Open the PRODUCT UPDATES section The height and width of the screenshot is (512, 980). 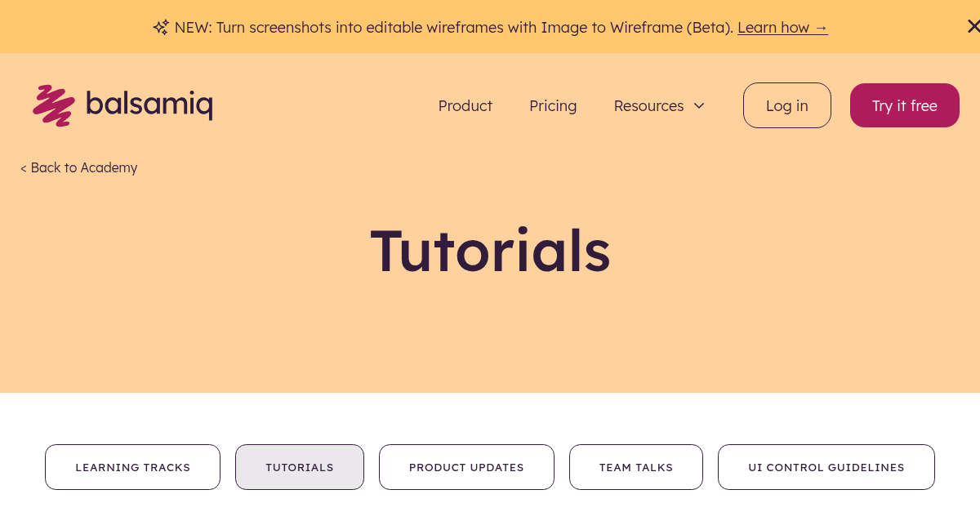coord(466,467)
